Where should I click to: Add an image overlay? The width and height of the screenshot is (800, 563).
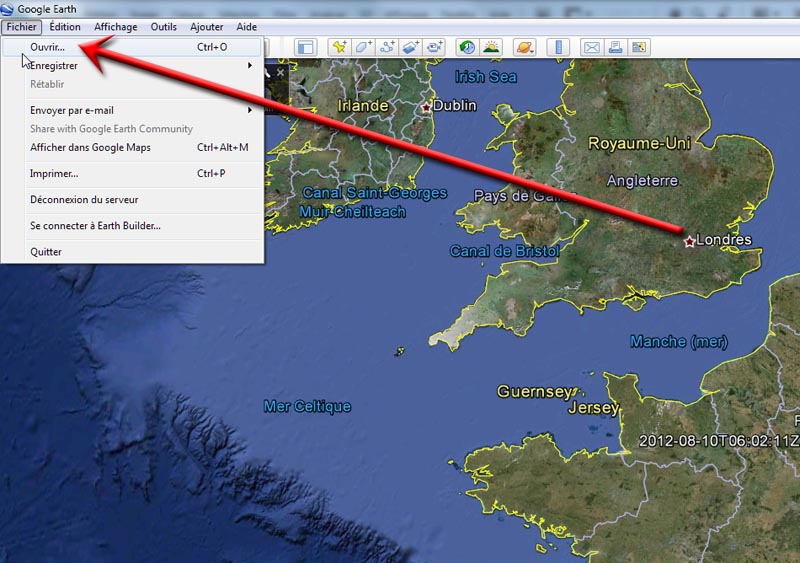coord(411,47)
